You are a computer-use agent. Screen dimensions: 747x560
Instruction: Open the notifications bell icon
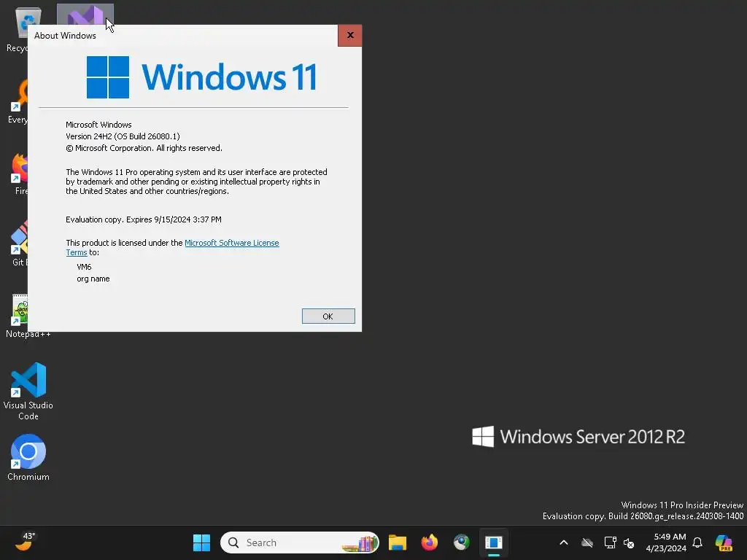(697, 542)
